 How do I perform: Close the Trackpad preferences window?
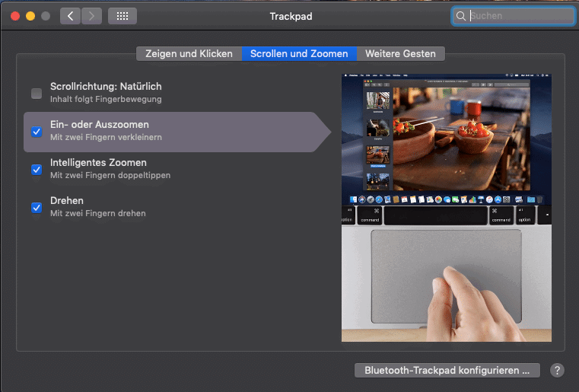click(x=15, y=16)
